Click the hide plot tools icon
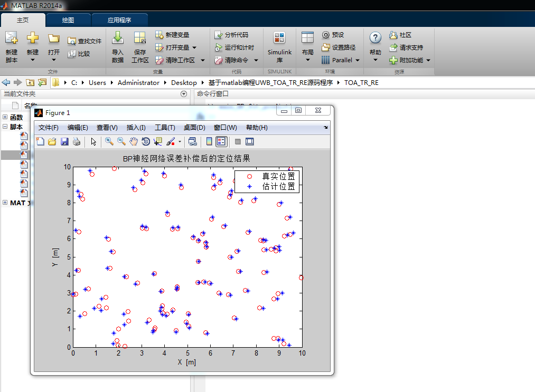 [238, 141]
